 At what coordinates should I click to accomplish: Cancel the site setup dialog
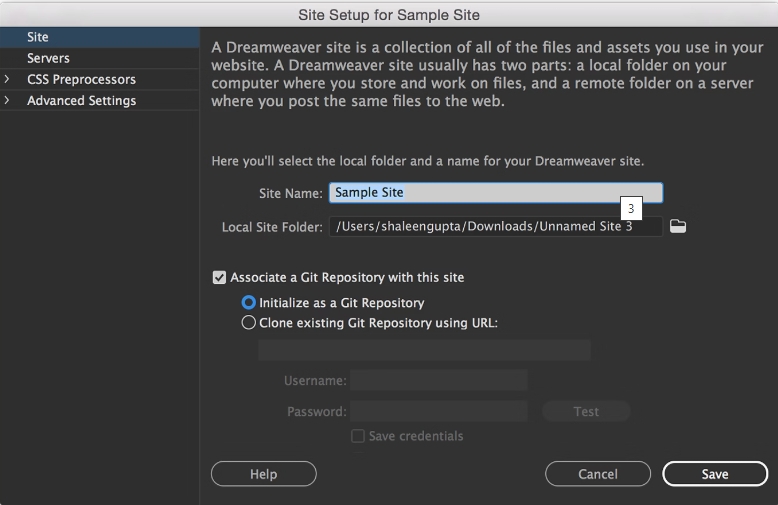point(598,474)
